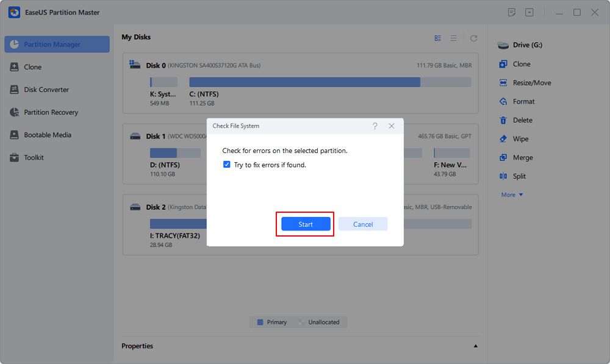Click the Clone icon in right panel
Image resolution: width=610 pixels, height=364 pixels.
click(503, 64)
